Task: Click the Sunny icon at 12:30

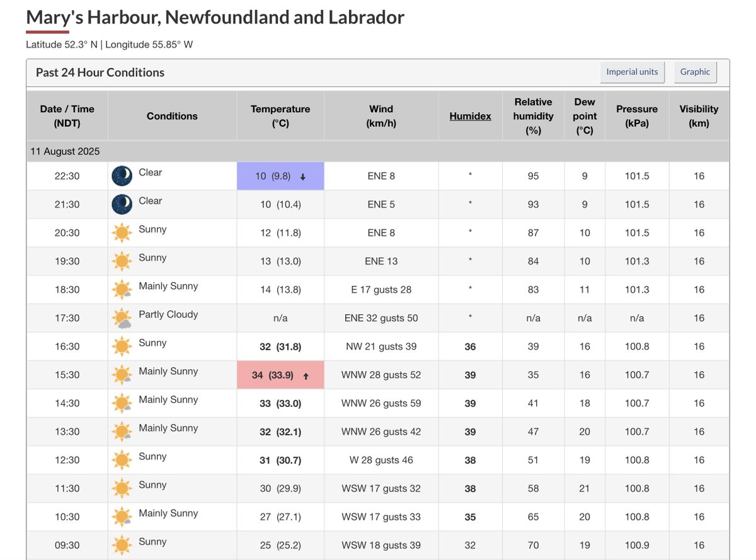Action: tap(122, 459)
